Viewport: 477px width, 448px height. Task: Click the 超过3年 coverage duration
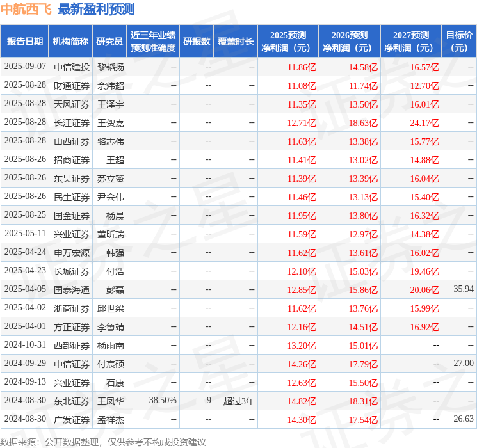239,401
